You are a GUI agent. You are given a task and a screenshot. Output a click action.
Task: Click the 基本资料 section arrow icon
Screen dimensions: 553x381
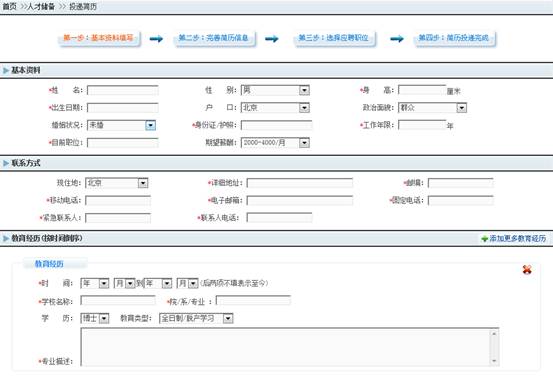(6, 71)
